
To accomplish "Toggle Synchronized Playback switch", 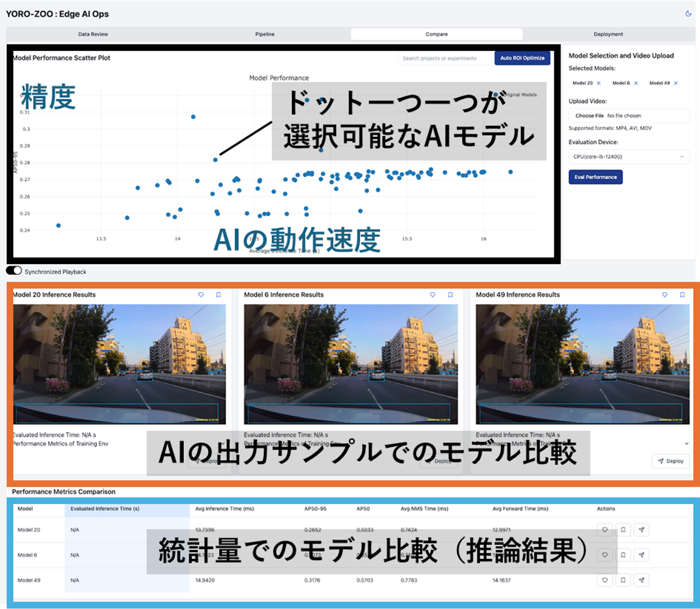I will click(14, 271).
